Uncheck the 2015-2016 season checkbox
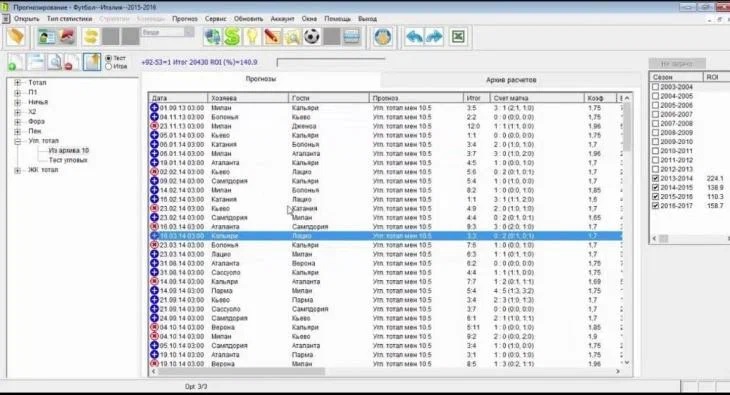The height and width of the screenshot is (395, 730). (x=656, y=197)
